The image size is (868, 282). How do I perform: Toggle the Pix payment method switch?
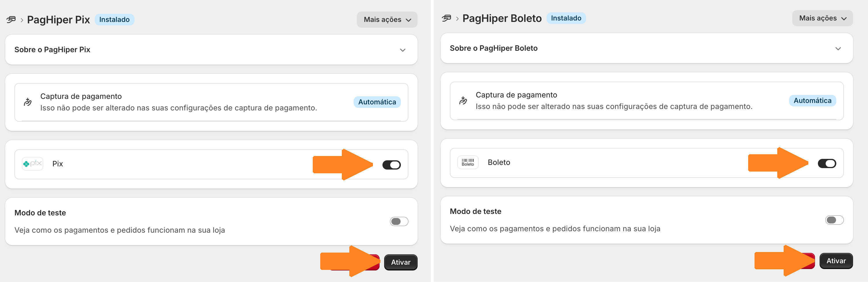pos(392,165)
